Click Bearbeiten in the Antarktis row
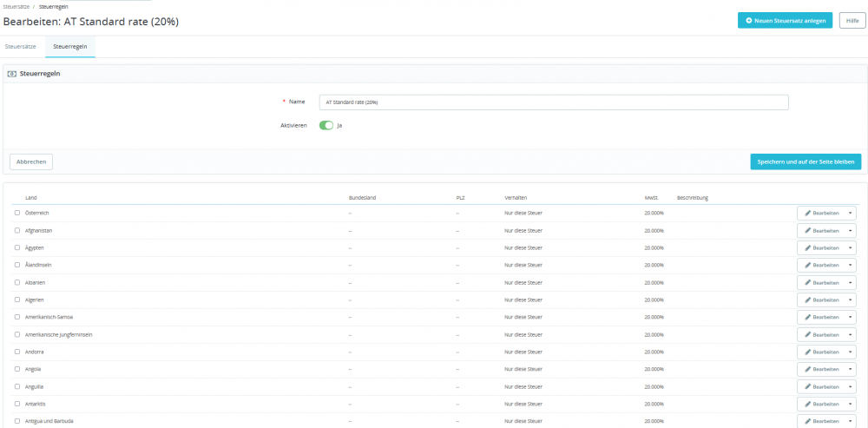Viewport: 868px width, 428px height. (821, 404)
